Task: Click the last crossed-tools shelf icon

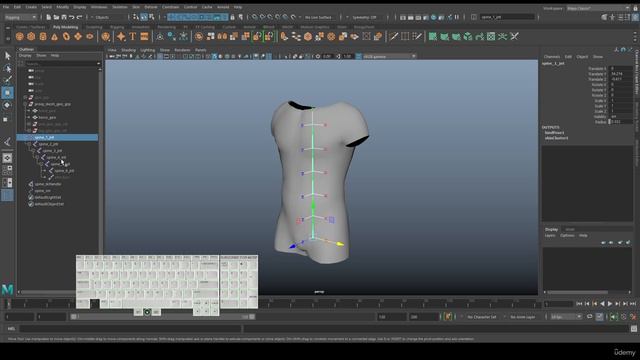Action: 514,37
